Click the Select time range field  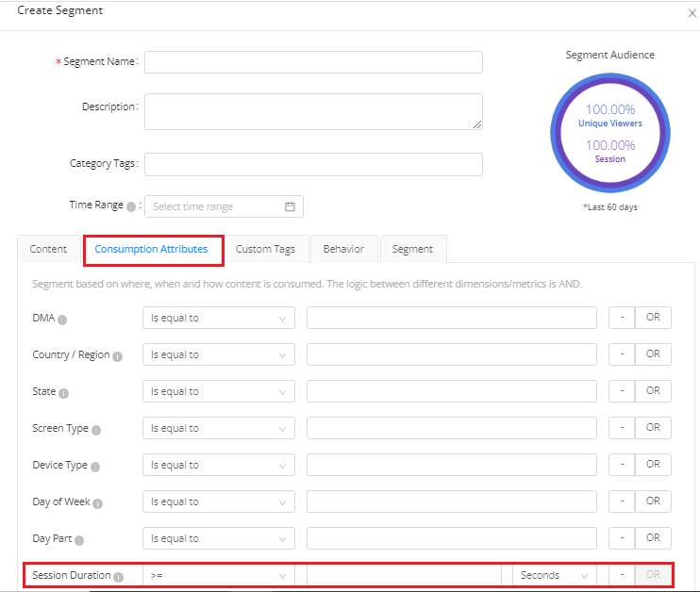click(225, 206)
